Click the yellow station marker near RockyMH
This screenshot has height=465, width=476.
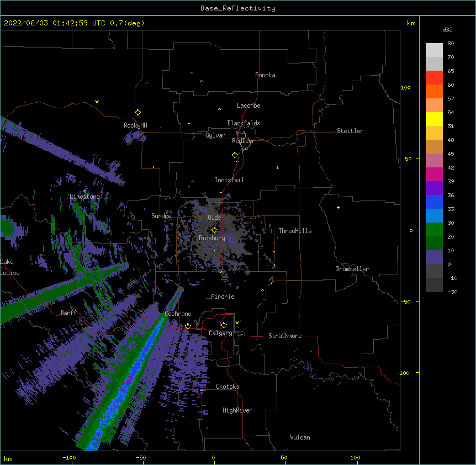point(137,113)
